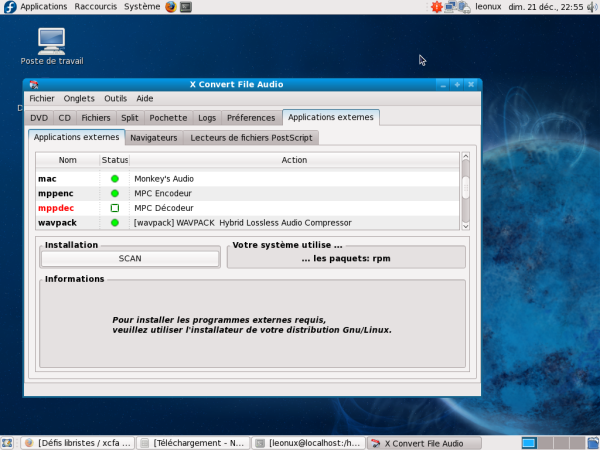Select the red mppdec row name

tap(56, 208)
